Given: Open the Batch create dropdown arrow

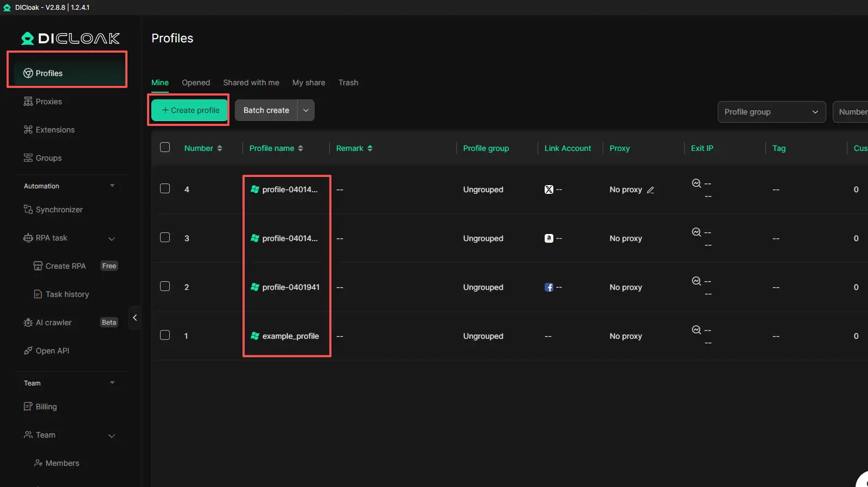Looking at the screenshot, I should point(306,110).
